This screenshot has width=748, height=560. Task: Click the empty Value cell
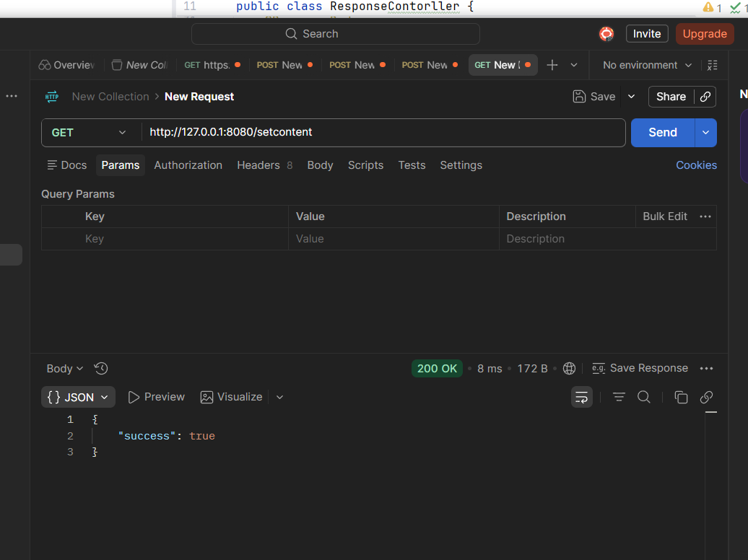[x=393, y=239]
